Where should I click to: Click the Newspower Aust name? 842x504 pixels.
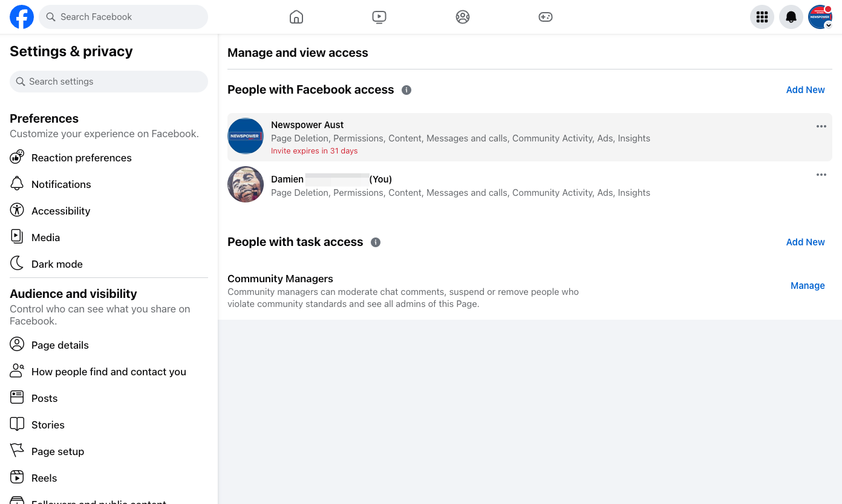point(307,124)
